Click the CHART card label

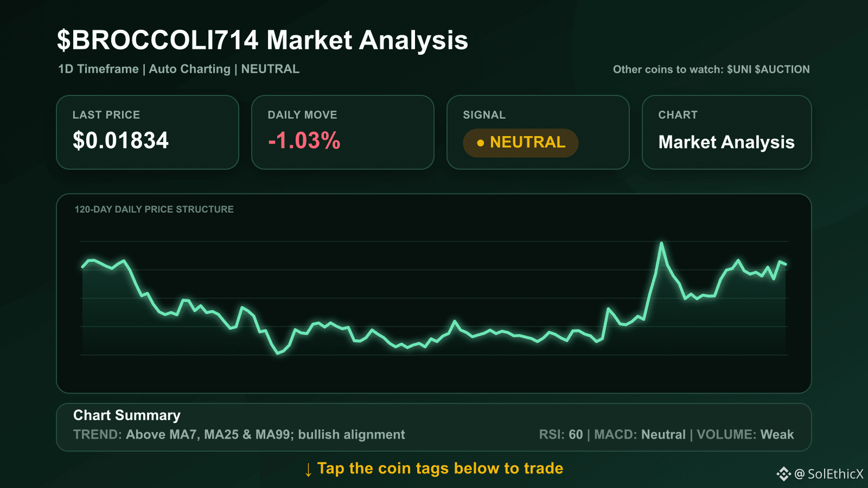point(678,115)
